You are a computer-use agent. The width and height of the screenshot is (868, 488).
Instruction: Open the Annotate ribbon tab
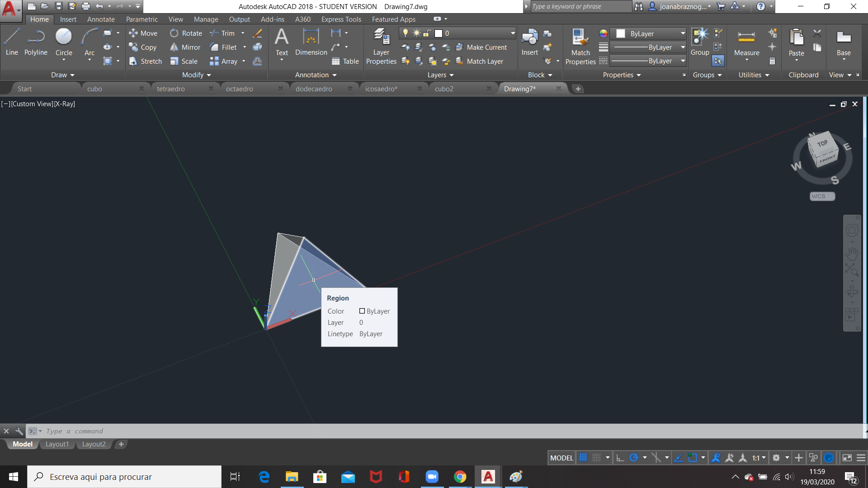[x=101, y=19]
